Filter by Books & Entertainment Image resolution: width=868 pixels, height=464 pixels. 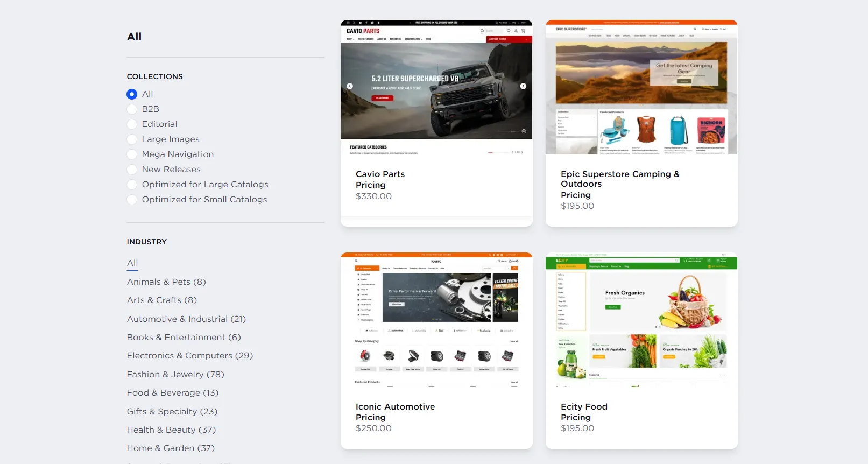[x=184, y=338]
